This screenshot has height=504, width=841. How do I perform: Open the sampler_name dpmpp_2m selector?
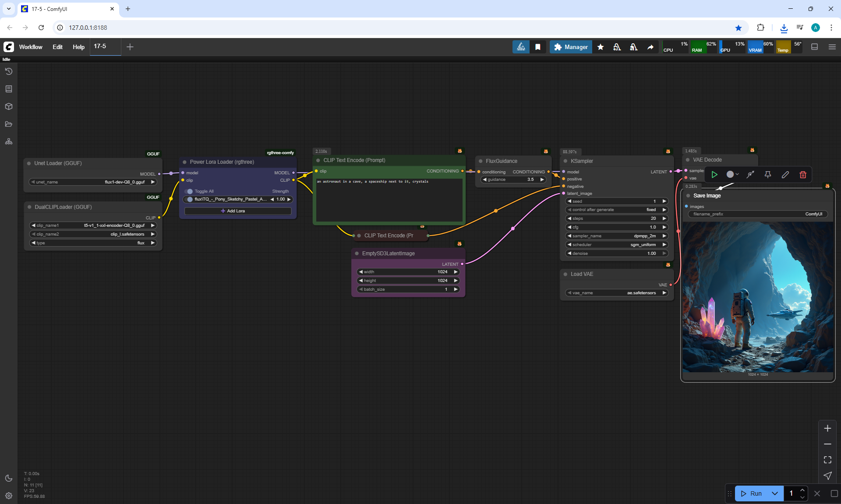click(x=617, y=236)
